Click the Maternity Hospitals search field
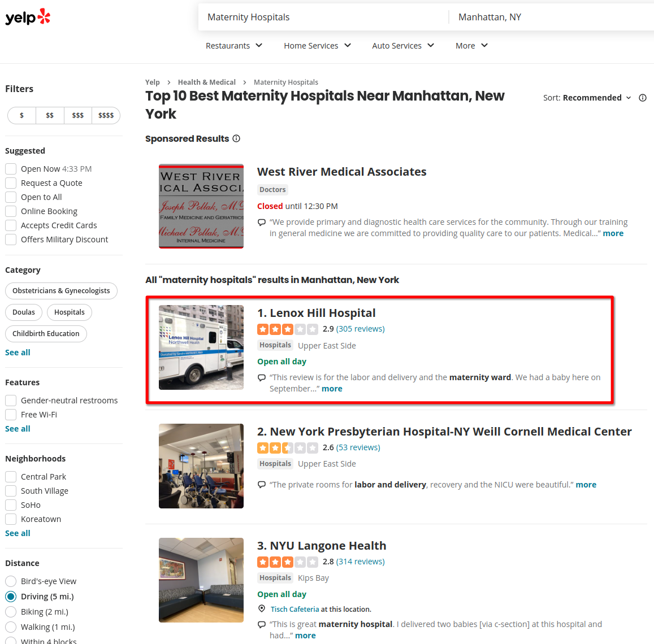 click(x=324, y=17)
